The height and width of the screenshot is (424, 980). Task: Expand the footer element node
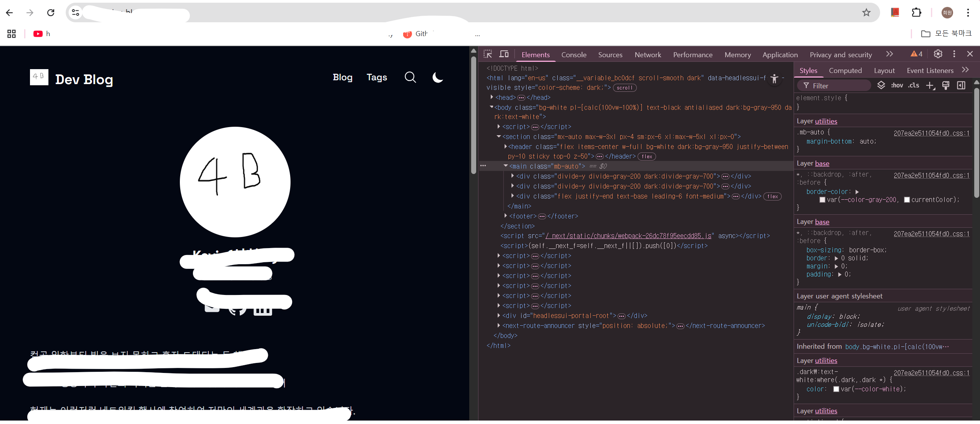pos(506,216)
